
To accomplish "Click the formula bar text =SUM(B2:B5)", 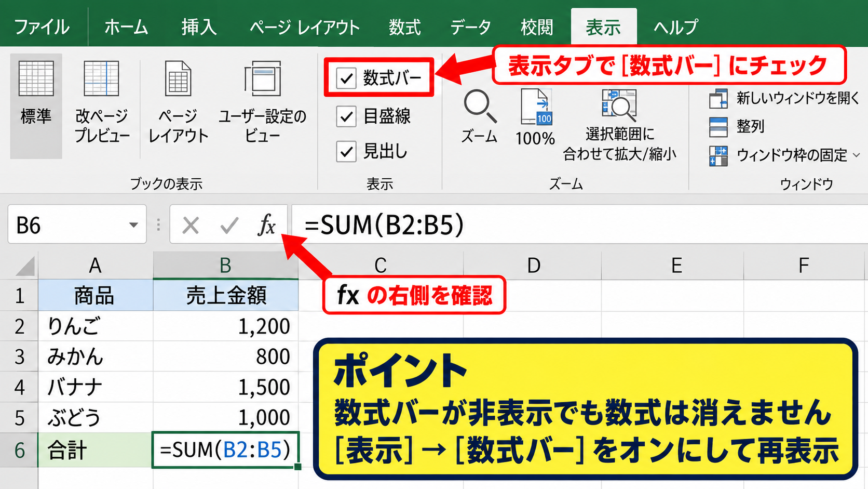I will [x=384, y=224].
